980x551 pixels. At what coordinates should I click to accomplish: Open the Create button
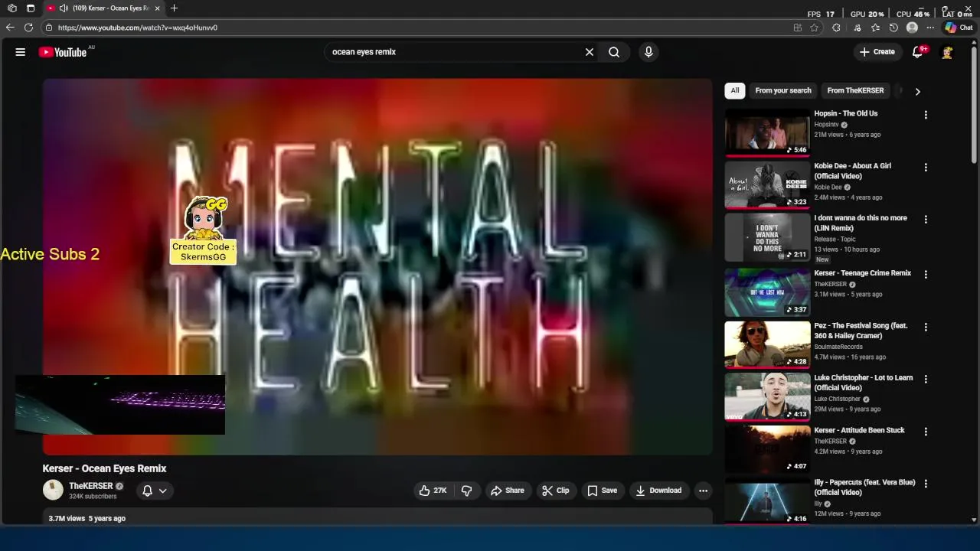pos(877,52)
